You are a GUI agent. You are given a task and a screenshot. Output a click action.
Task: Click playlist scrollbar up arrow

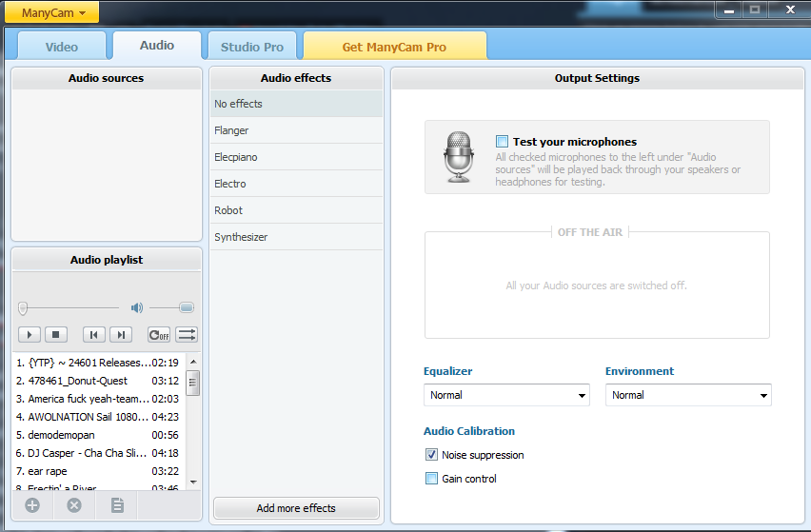click(x=193, y=362)
